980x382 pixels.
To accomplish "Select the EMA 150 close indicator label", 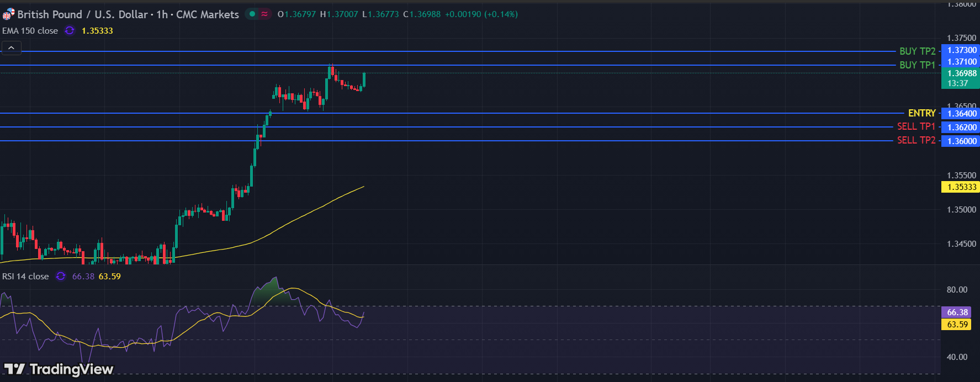I will pyautogui.click(x=30, y=31).
